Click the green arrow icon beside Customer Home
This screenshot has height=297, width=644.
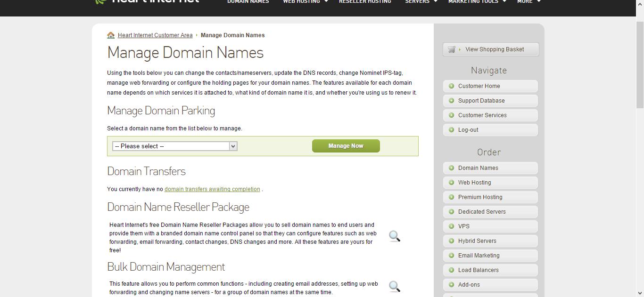(x=451, y=86)
